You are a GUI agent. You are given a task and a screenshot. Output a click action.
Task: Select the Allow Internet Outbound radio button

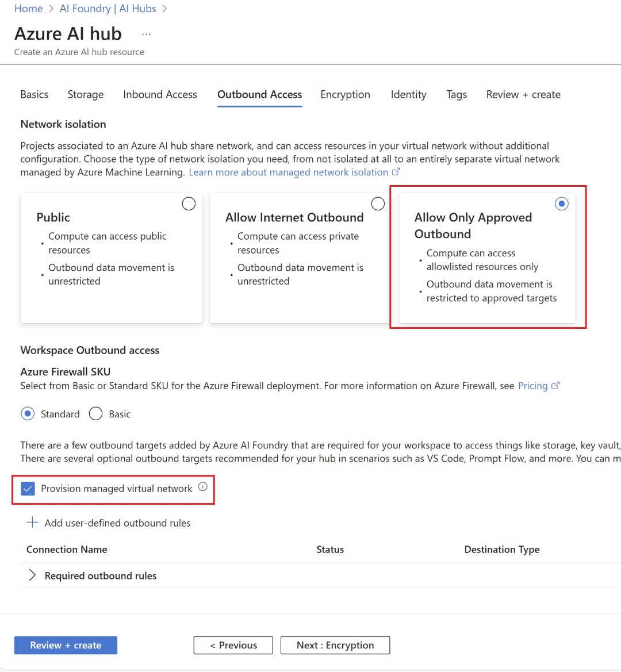tap(378, 203)
